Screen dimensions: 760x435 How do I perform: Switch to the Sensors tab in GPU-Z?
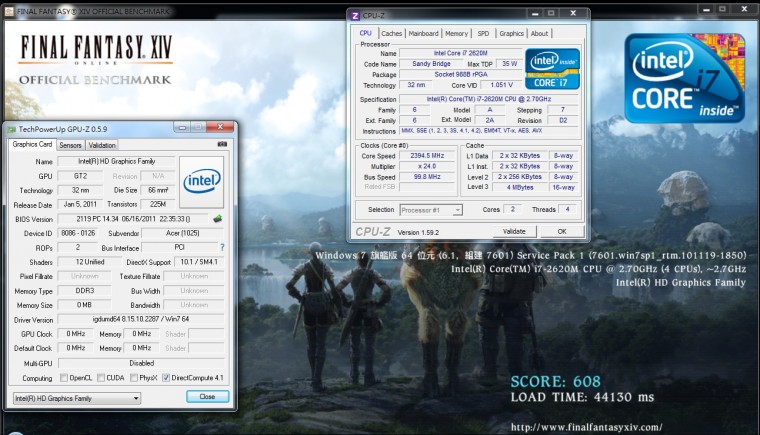tap(70, 145)
